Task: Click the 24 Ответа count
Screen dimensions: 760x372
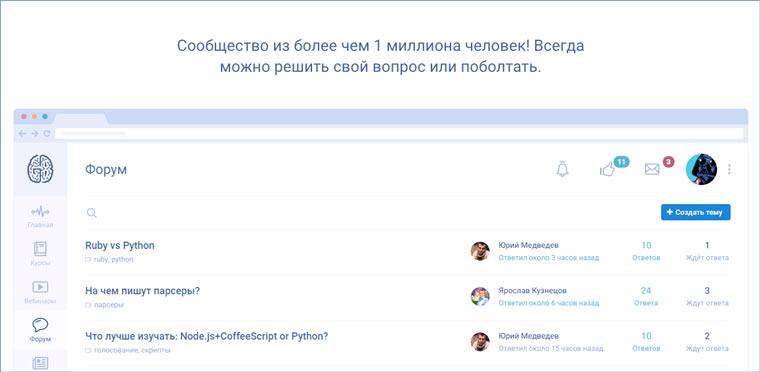Action: [x=646, y=296]
